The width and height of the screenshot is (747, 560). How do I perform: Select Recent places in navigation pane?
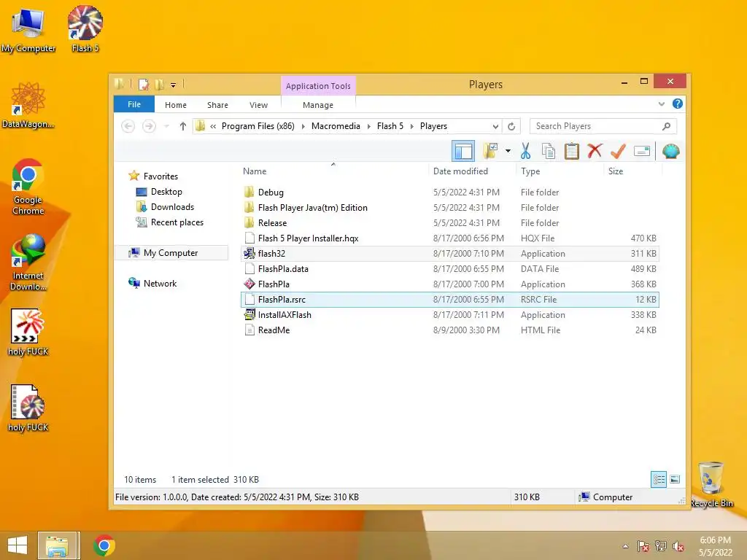177,222
